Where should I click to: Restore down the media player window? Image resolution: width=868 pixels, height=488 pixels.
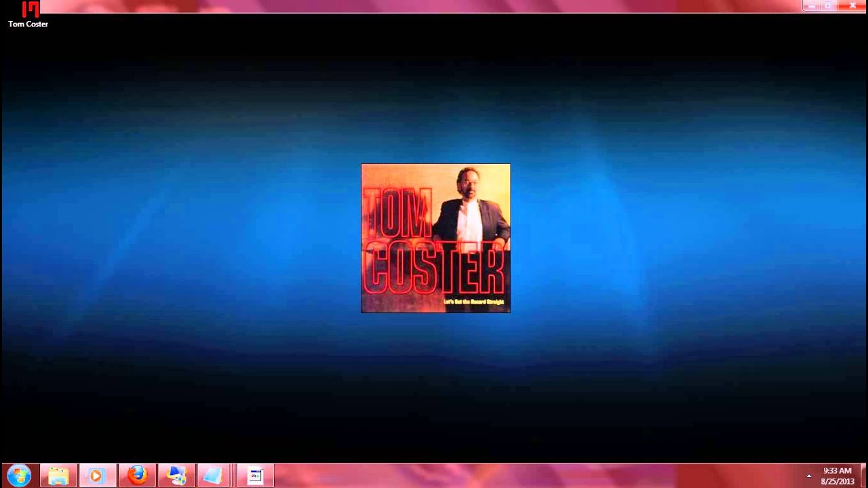tap(827, 5)
